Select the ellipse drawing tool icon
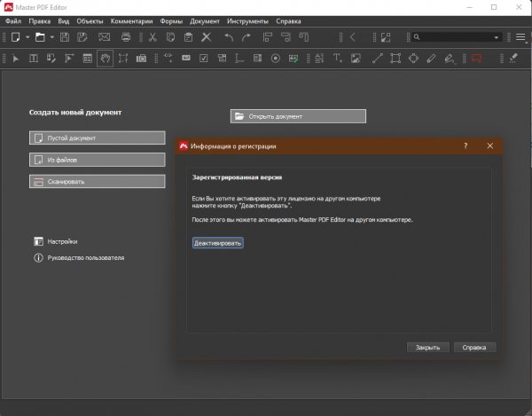Image resolution: width=532 pixels, height=416 pixels. (x=413, y=59)
